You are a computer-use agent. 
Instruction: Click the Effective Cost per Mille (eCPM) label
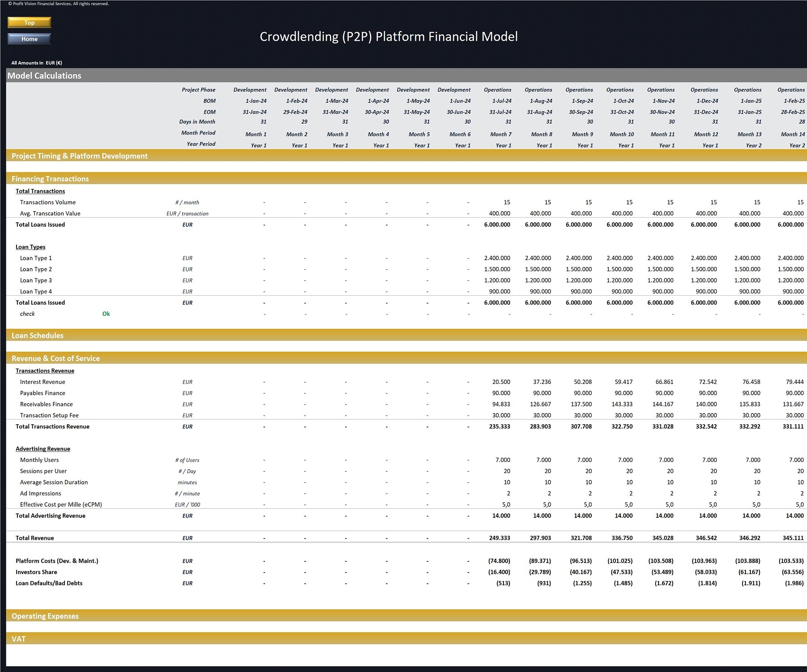click(61, 505)
